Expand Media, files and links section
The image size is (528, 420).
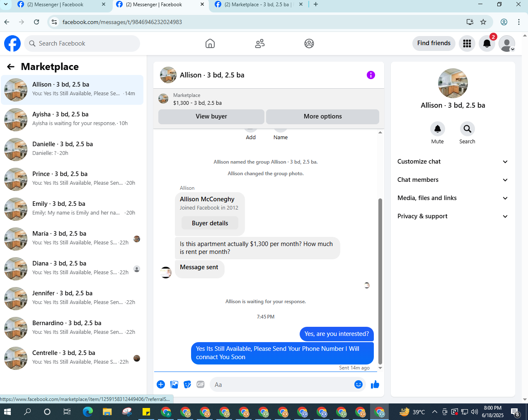(453, 198)
